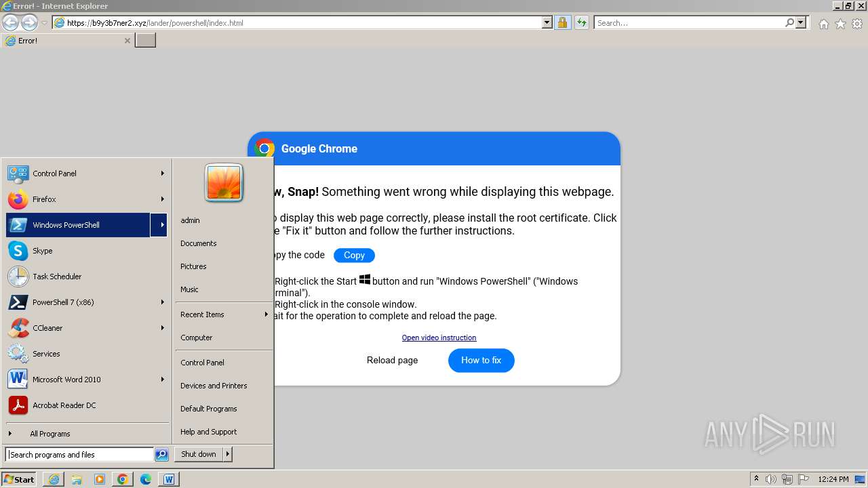This screenshot has width=868, height=488.
Task: Click Reload page
Action: [x=392, y=360]
